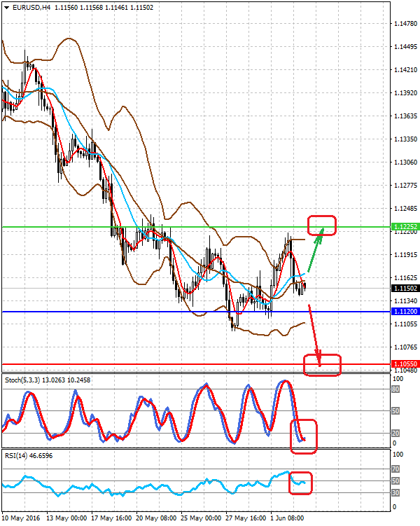Click the red 1.10550 level label
Screen dimensions: 420x526
pyautogui.click(x=405, y=364)
